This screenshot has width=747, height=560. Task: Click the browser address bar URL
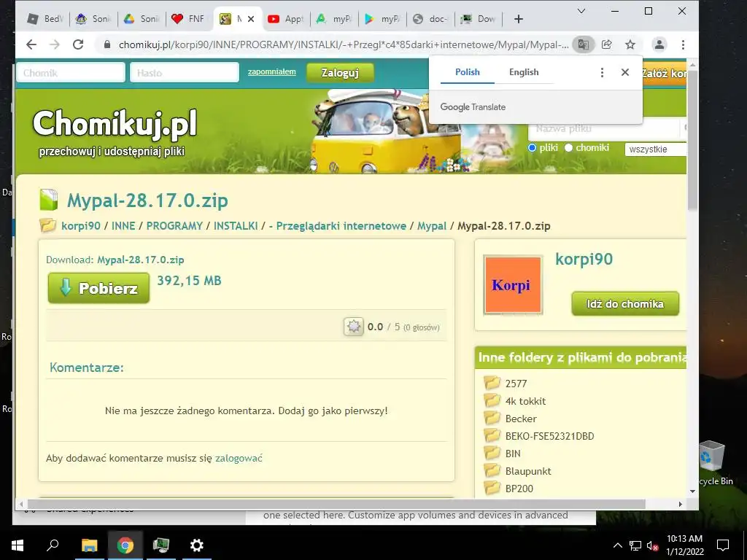[x=343, y=44]
